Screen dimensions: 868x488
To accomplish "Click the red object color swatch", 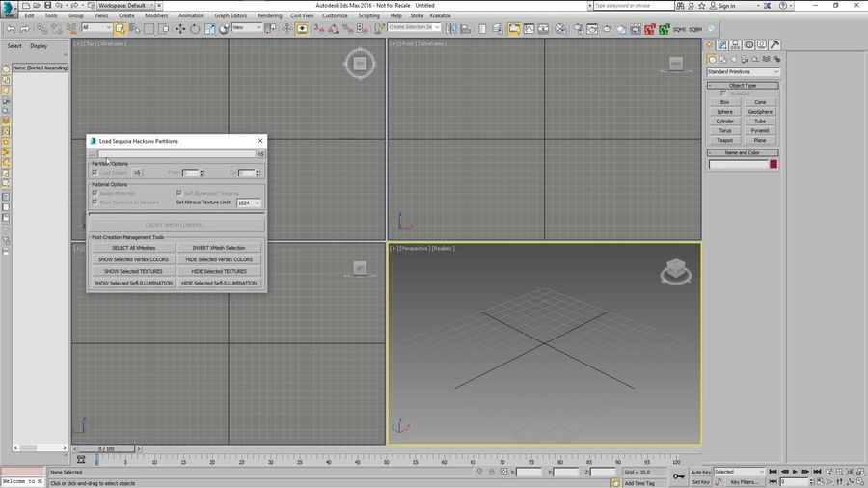I will [x=773, y=165].
